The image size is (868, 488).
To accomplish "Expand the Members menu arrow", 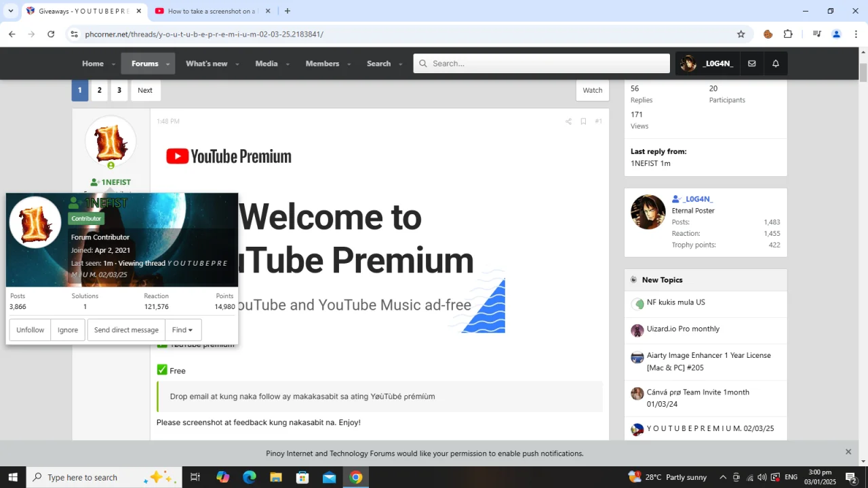I will click(349, 64).
